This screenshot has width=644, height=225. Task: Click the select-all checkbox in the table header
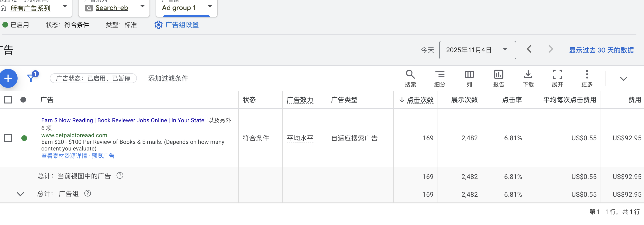[8, 99]
